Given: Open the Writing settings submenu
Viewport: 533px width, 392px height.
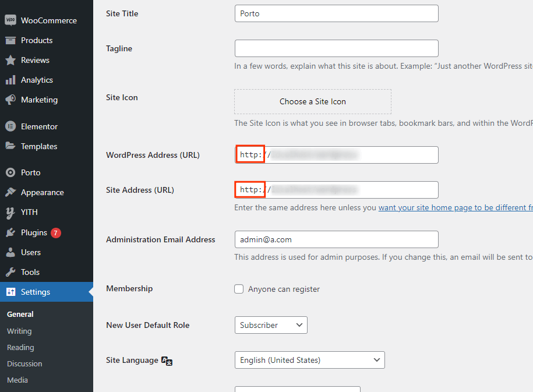Looking at the screenshot, I should pyautogui.click(x=19, y=331).
